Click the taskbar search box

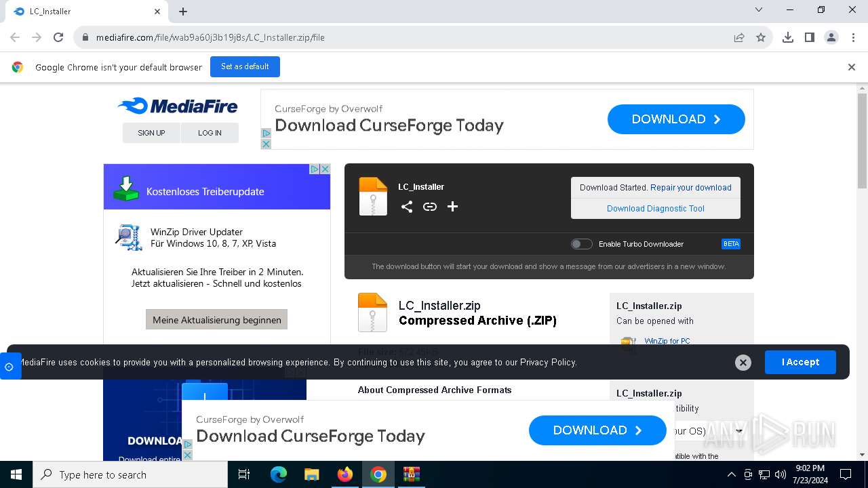click(130, 474)
